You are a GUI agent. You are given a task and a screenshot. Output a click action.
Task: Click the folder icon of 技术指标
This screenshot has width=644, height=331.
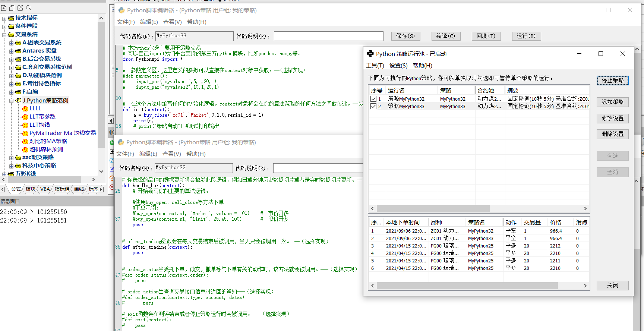pos(11,18)
